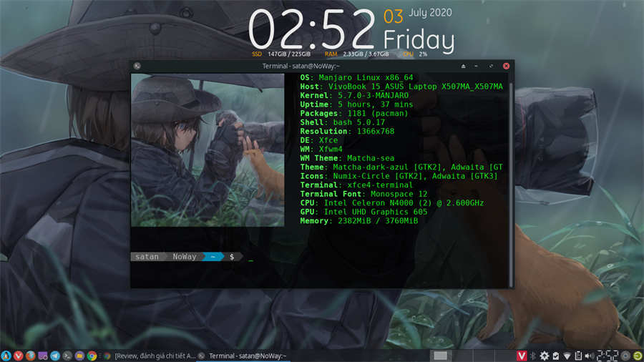Image resolution: width=644 pixels, height=362 pixels.
Task: Click the desktop clock '02:52' widget
Action: pyautogui.click(x=312, y=29)
